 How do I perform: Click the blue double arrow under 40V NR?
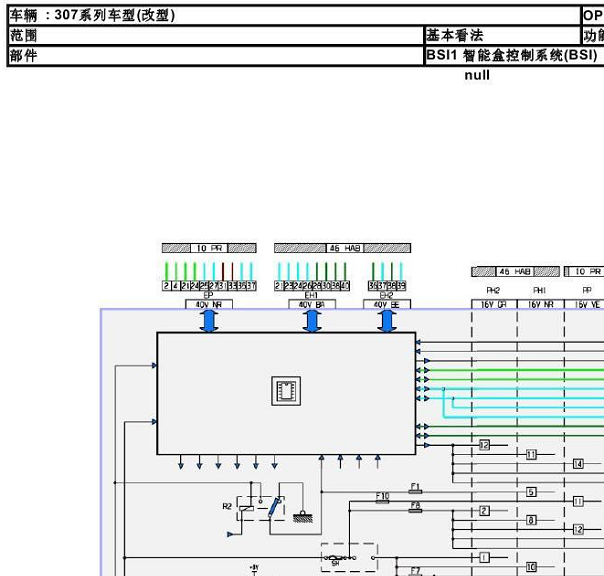pyautogui.click(x=209, y=321)
